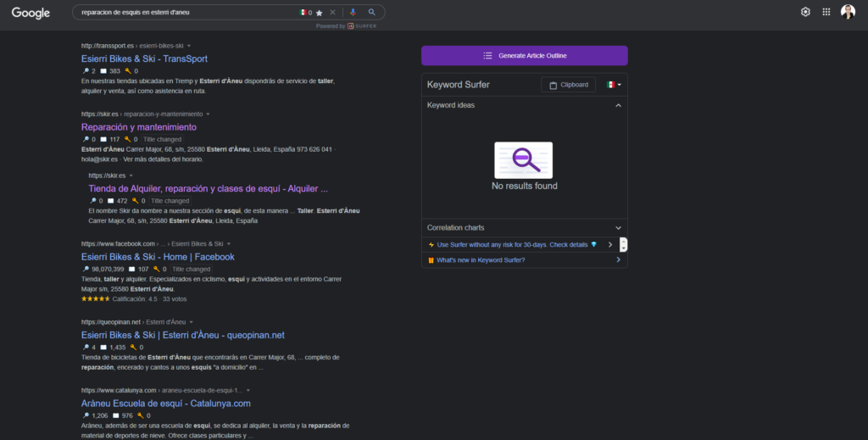Click the Google logo

coord(31,13)
